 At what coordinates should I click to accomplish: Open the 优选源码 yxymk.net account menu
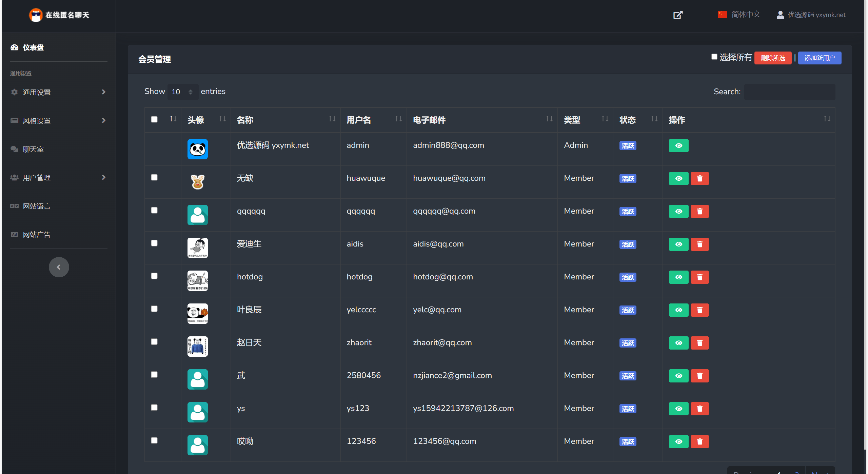pos(811,15)
